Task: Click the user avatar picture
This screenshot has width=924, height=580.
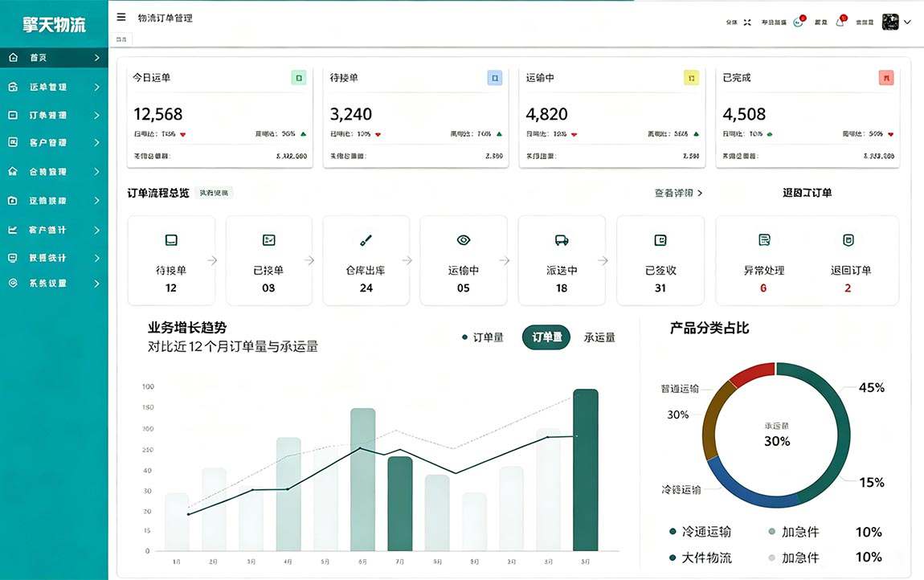Action: [x=889, y=22]
